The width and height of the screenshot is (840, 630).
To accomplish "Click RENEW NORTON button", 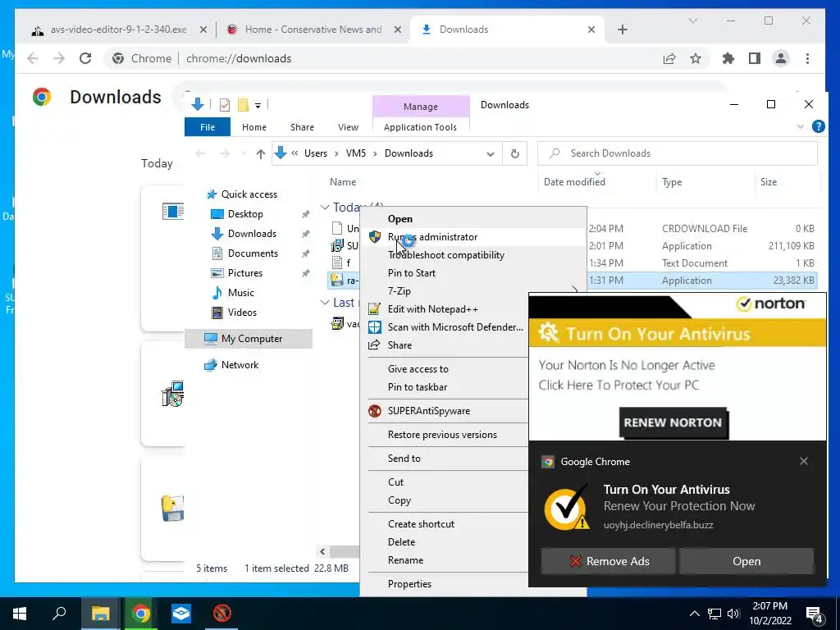I will tap(673, 422).
